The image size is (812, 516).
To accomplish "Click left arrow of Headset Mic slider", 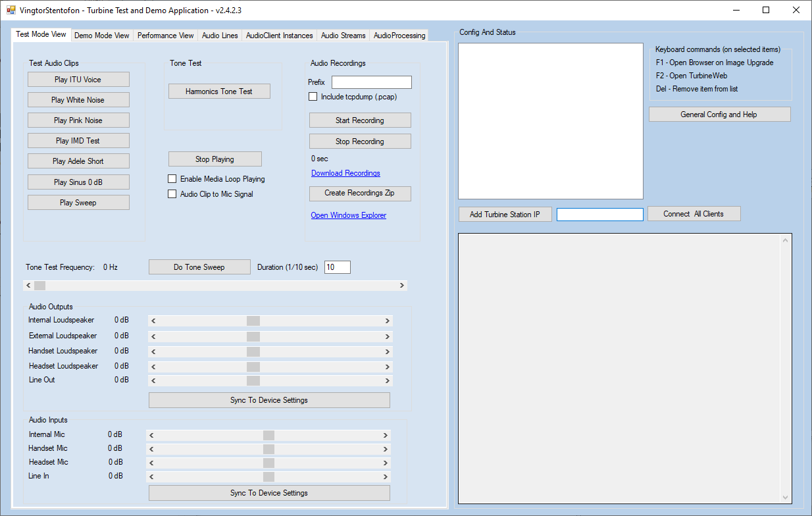I will [151, 463].
